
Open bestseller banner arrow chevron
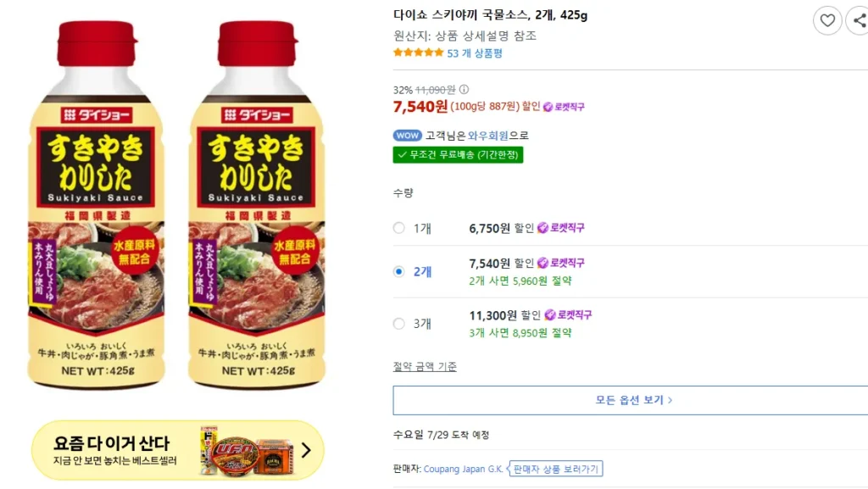click(x=306, y=450)
